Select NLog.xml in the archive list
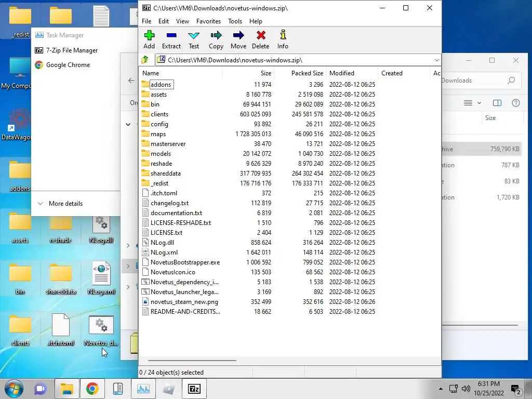The height and width of the screenshot is (399, 532). (259, 252)
